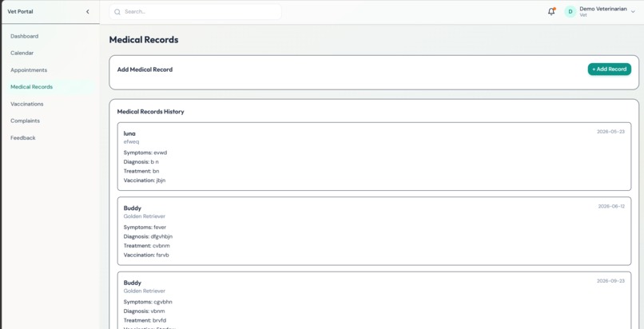Image resolution: width=644 pixels, height=329 pixels.
Task: Open Calendar from the sidebar
Action: point(22,53)
